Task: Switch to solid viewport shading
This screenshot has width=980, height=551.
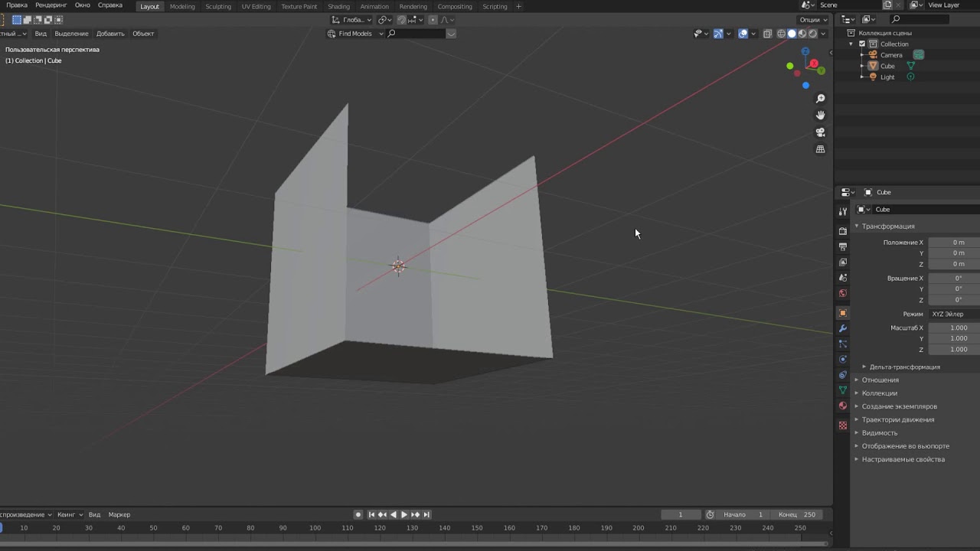Action: pyautogui.click(x=792, y=34)
